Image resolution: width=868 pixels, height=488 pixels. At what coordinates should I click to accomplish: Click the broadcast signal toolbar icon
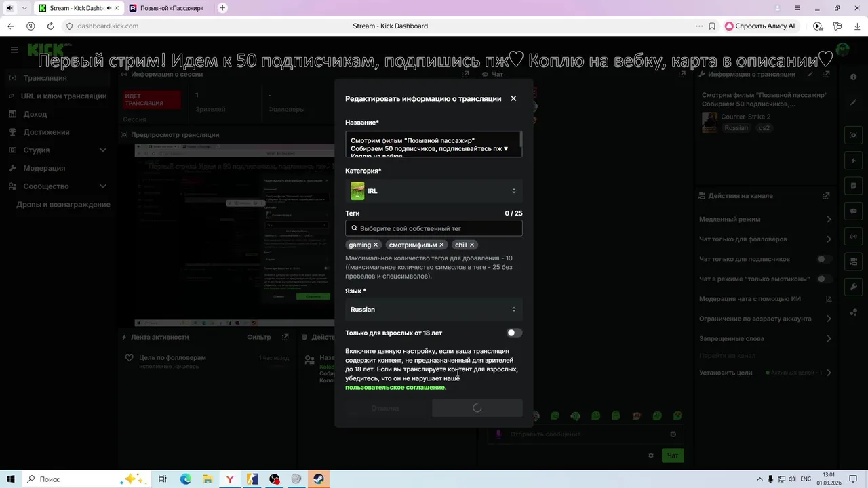coord(853,237)
